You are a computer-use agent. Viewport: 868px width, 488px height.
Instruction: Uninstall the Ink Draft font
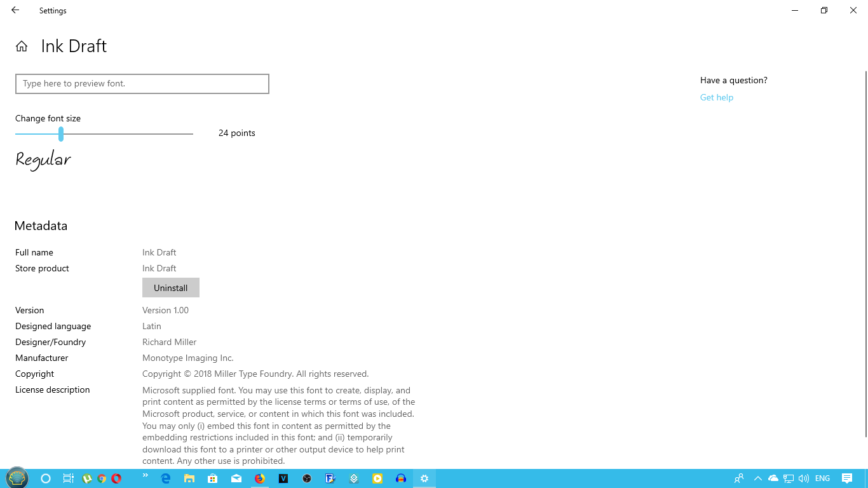click(171, 288)
